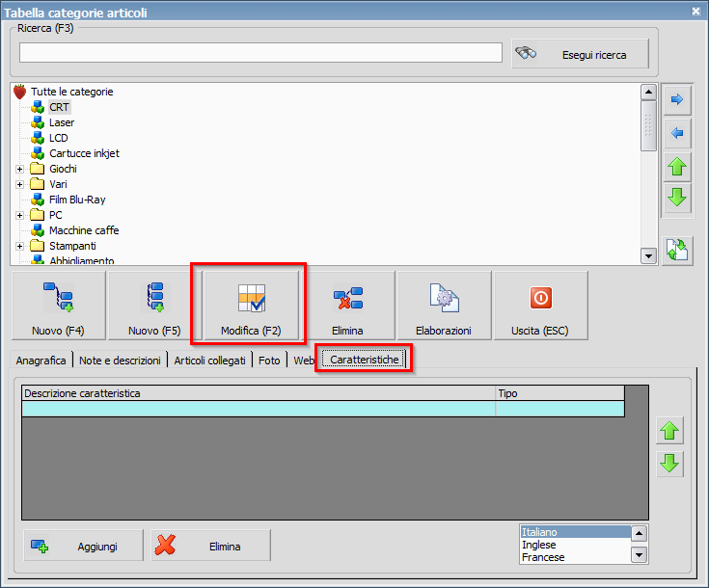Click the Elimina category toolbar button

click(x=347, y=306)
